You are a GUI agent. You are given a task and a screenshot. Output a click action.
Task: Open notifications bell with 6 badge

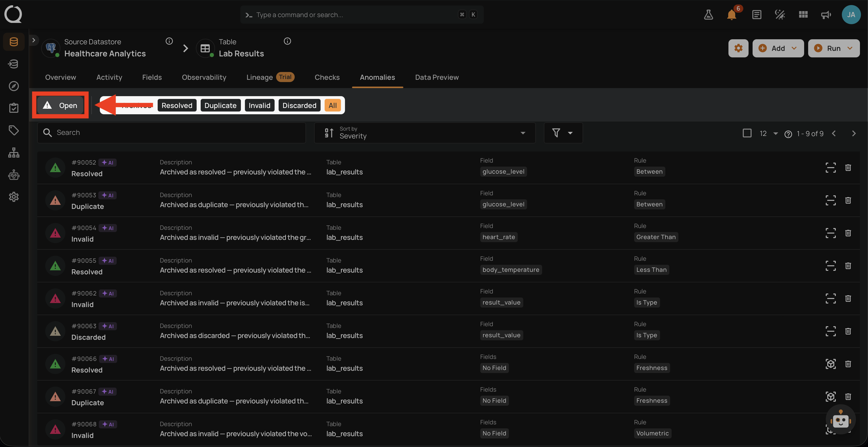[731, 15]
